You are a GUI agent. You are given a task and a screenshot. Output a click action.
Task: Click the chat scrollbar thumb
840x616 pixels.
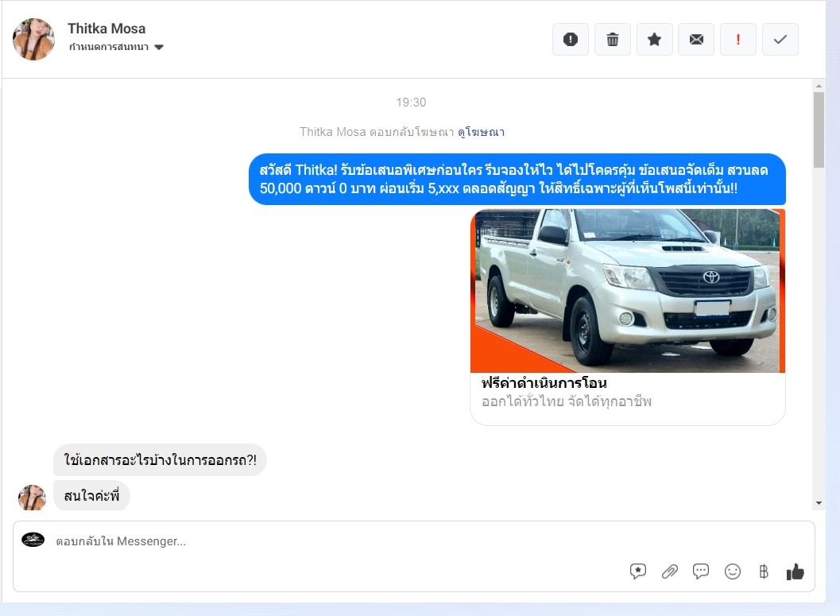819,130
